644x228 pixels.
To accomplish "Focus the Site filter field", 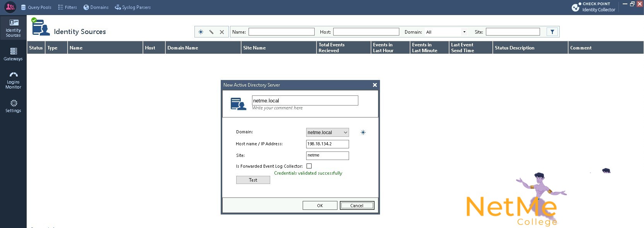I will pyautogui.click(x=513, y=32).
